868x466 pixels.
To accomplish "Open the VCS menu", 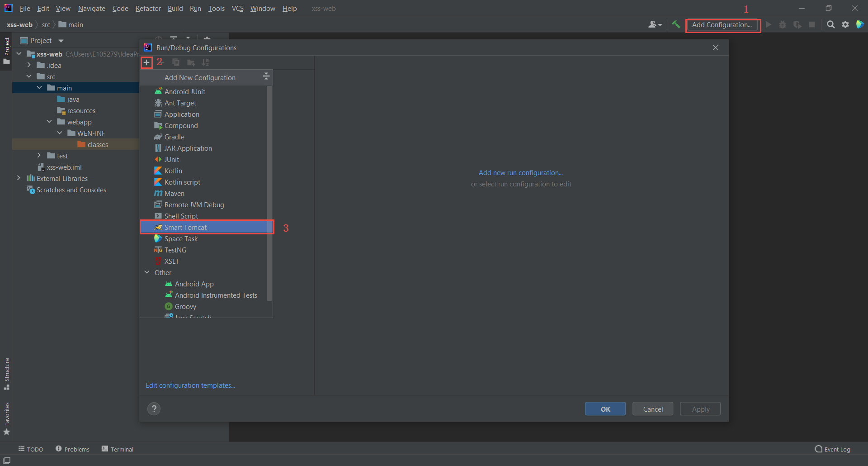I will pyautogui.click(x=238, y=9).
